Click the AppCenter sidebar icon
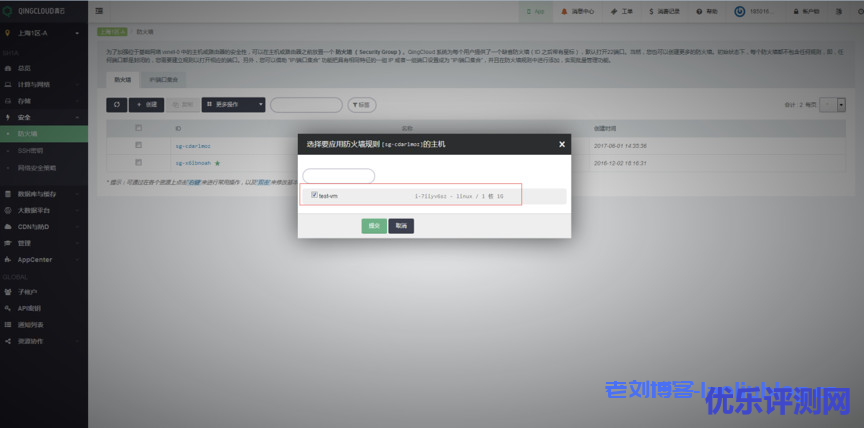Viewport: 864px width, 428px height. coord(7,259)
